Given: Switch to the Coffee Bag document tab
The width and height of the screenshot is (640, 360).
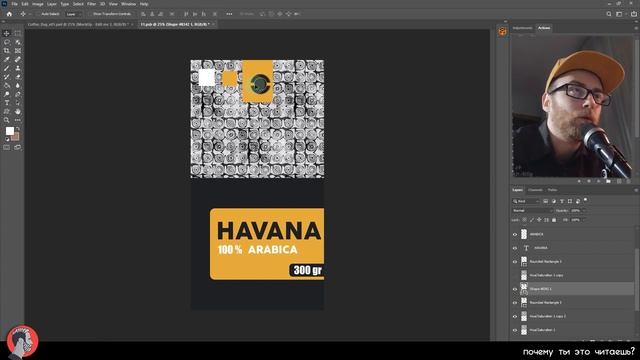Looking at the screenshot, I should (78, 24).
